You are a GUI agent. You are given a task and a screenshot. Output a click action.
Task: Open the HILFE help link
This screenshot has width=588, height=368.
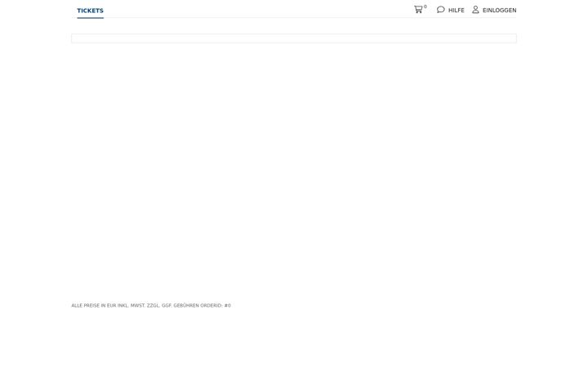click(456, 11)
